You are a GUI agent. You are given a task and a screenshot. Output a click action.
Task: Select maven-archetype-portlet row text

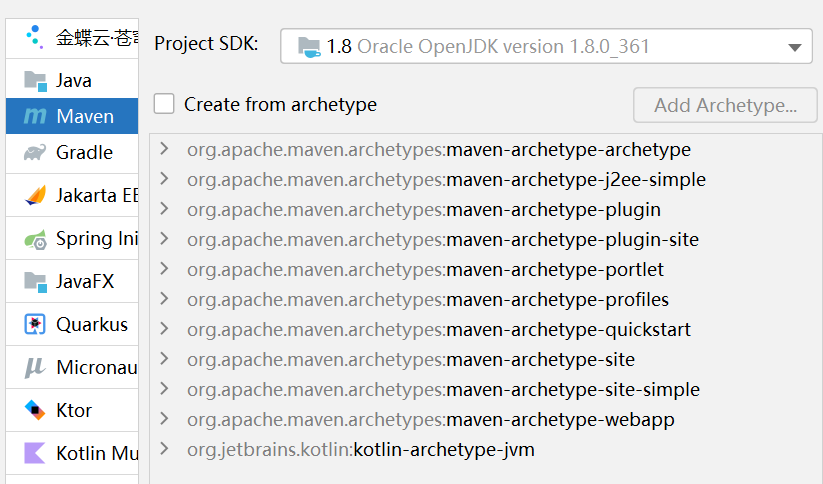click(x=426, y=270)
